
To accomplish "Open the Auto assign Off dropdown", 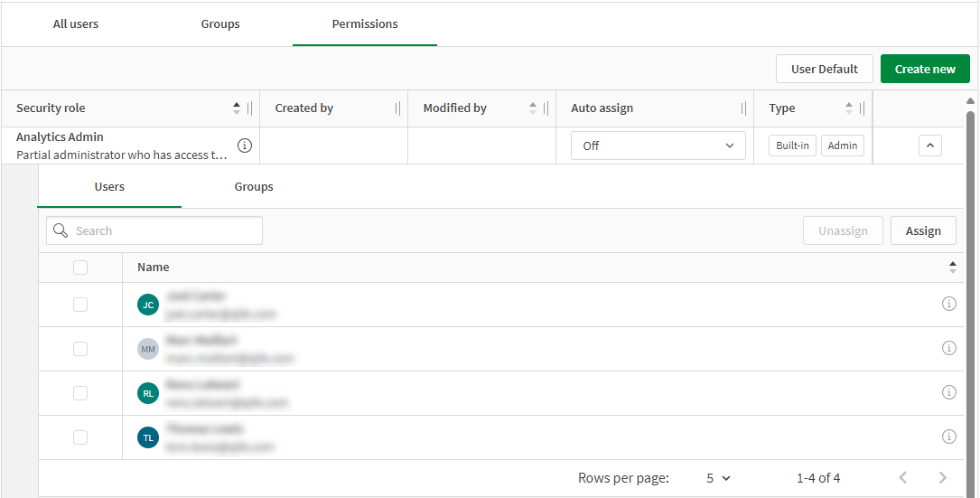I will coord(658,146).
